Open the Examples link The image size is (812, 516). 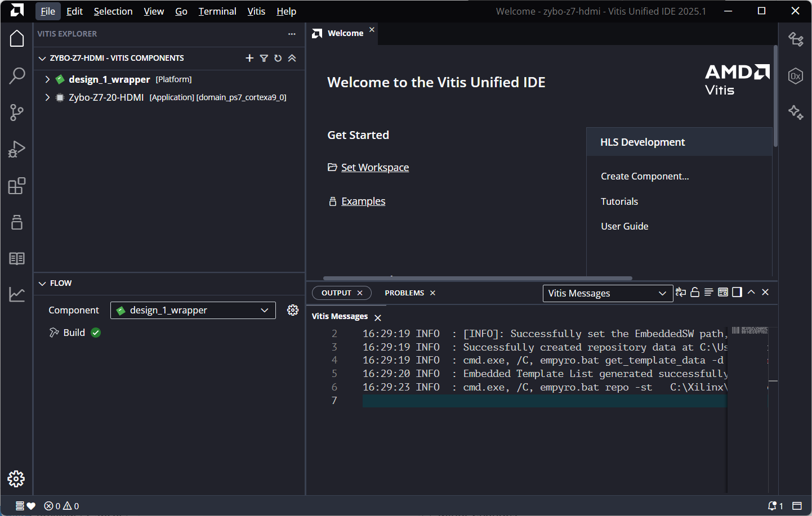point(363,201)
